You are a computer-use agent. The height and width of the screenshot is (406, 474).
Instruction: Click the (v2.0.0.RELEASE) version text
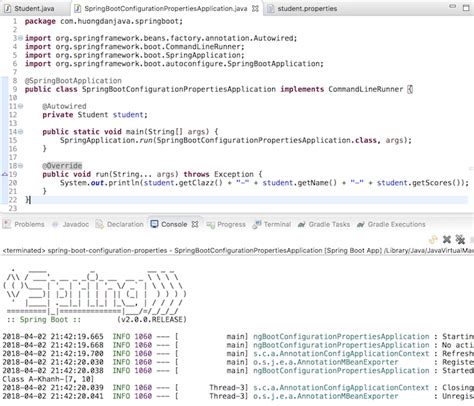[152, 319]
